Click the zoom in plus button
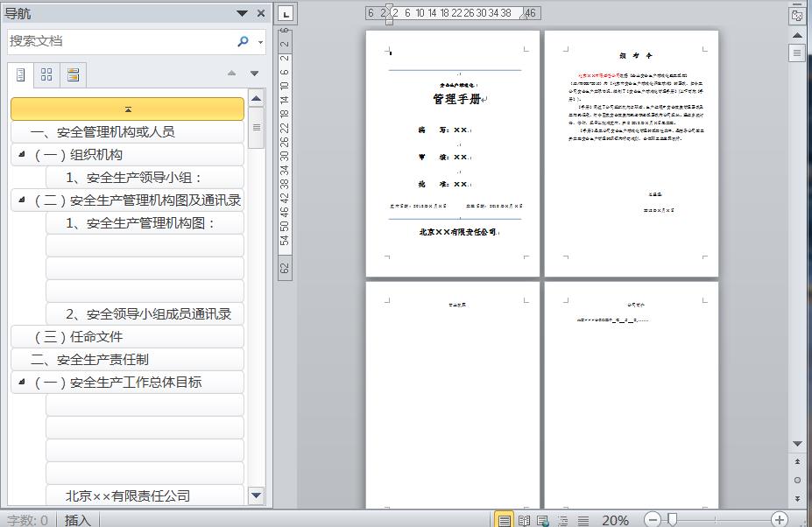The image size is (812, 527). [779, 520]
